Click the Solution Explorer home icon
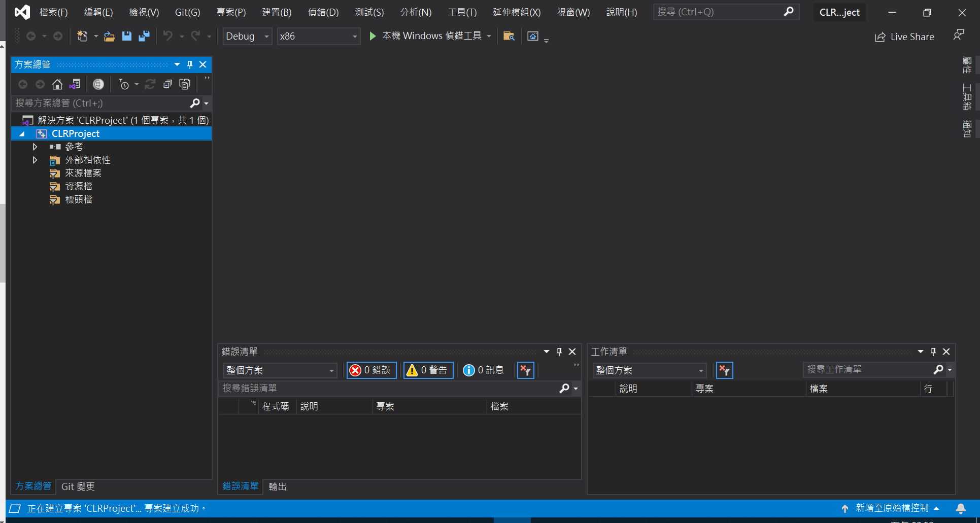This screenshot has width=980, height=523. 57,84
